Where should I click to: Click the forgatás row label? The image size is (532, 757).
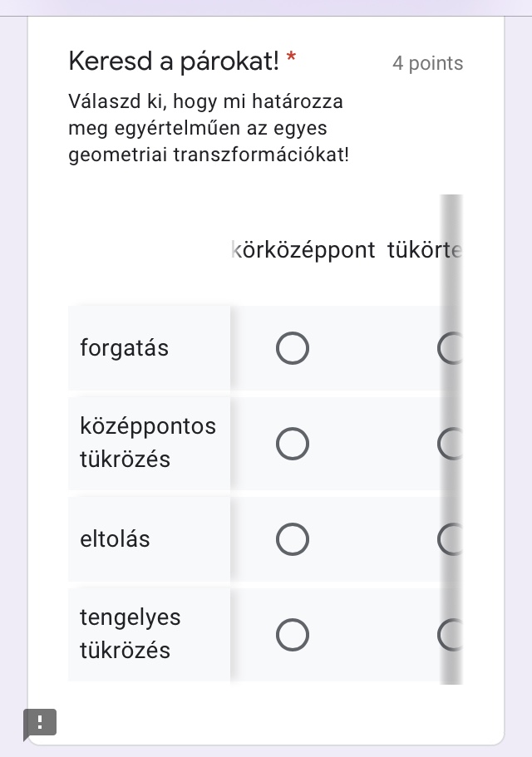pos(125,348)
